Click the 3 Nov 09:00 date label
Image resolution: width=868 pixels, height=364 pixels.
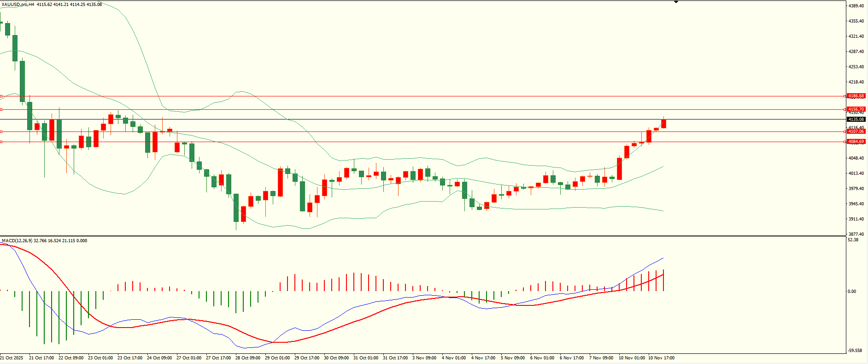tap(424, 358)
